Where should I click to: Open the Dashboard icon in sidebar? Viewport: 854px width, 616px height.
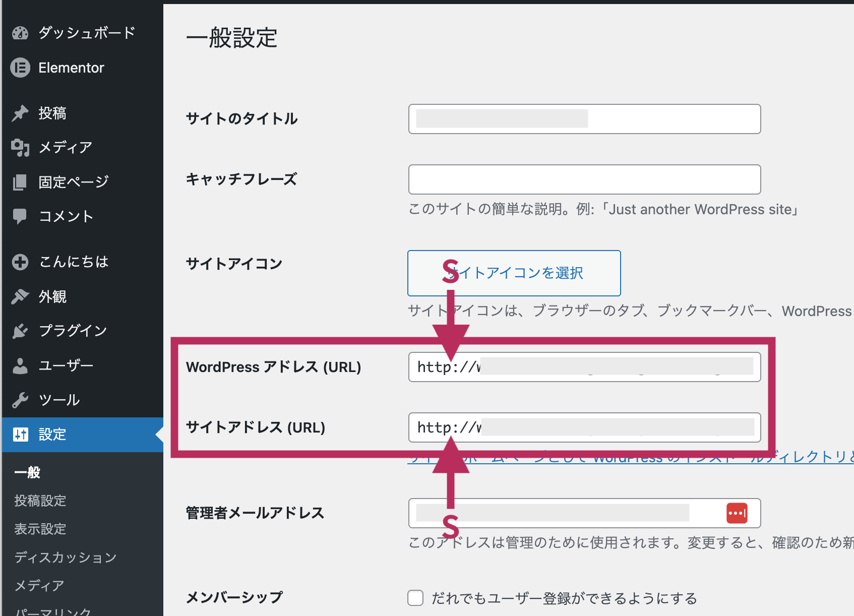tap(20, 32)
